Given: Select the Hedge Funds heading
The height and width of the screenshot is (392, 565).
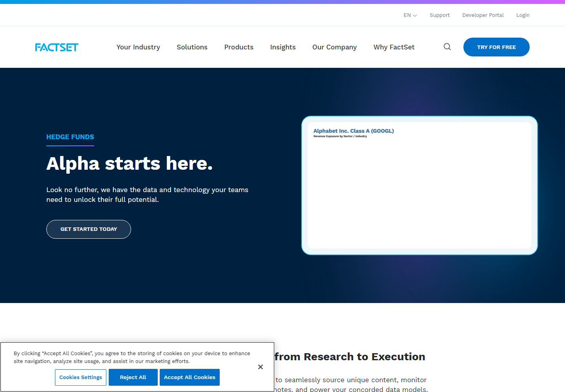Looking at the screenshot, I should [x=70, y=137].
